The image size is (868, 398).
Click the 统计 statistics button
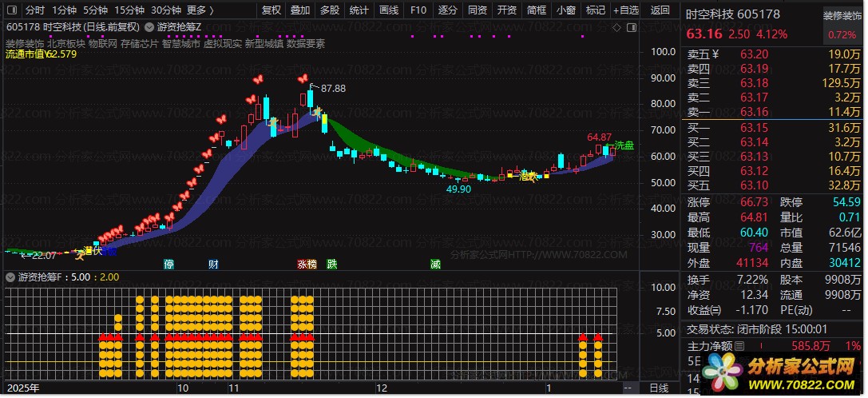point(359,10)
